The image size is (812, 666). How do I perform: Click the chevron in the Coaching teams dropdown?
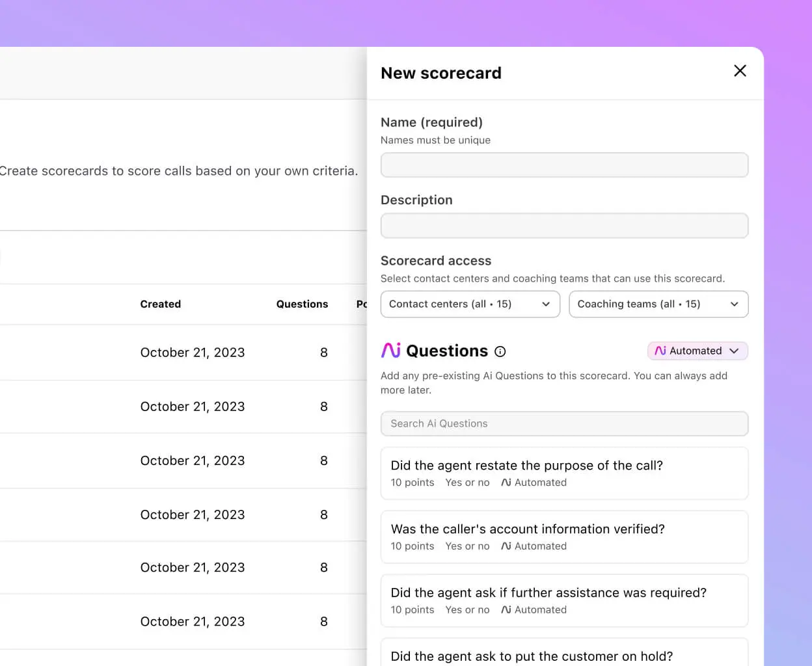[x=735, y=304]
